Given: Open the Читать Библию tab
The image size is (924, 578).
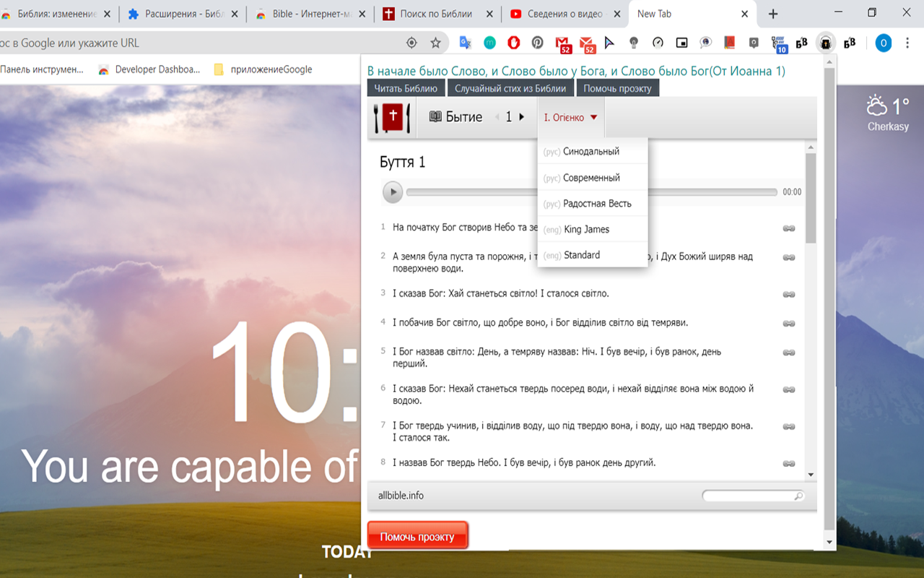Looking at the screenshot, I should coord(406,88).
